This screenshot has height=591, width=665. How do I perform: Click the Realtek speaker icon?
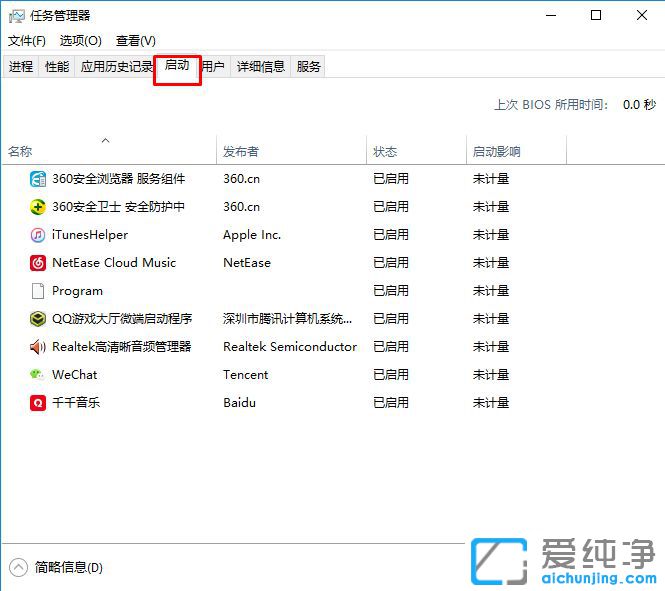tap(38, 347)
